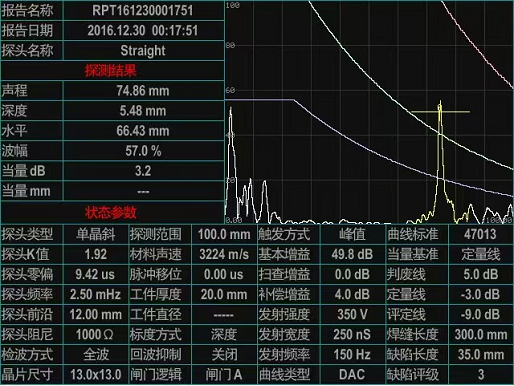
Task: Select the report name value RPT161230001751
Action: point(143,10)
